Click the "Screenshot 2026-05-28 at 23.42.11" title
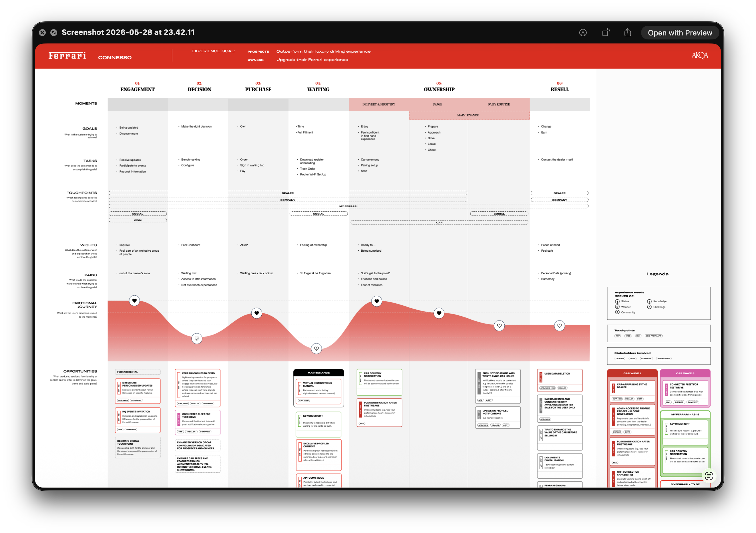Screen dimensions: 756x533 [128, 32]
